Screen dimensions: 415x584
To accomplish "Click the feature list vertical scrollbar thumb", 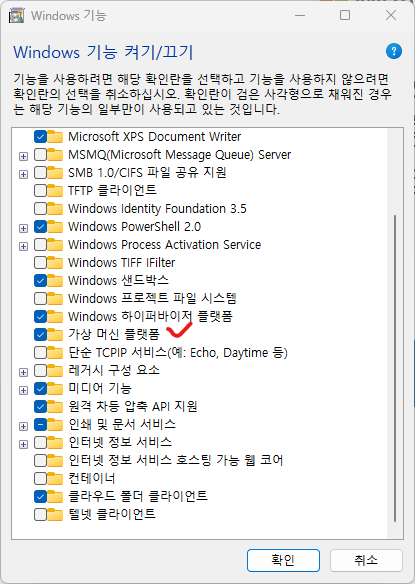I will [x=395, y=368].
